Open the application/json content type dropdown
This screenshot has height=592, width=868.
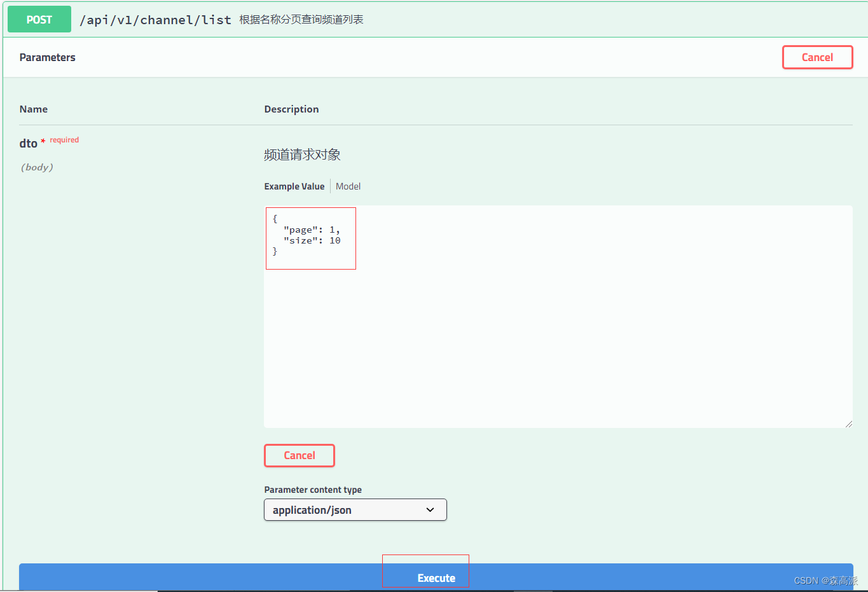(355, 510)
